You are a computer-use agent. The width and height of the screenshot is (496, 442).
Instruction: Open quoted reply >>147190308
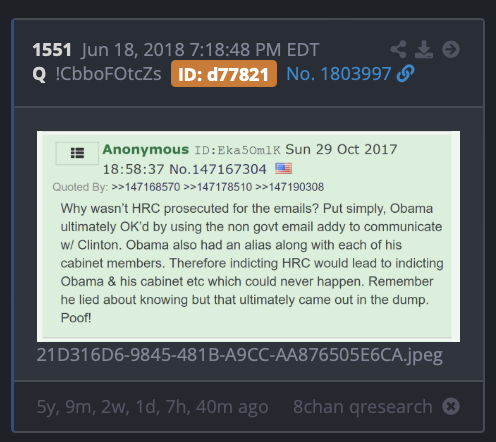pyautogui.click(x=290, y=187)
